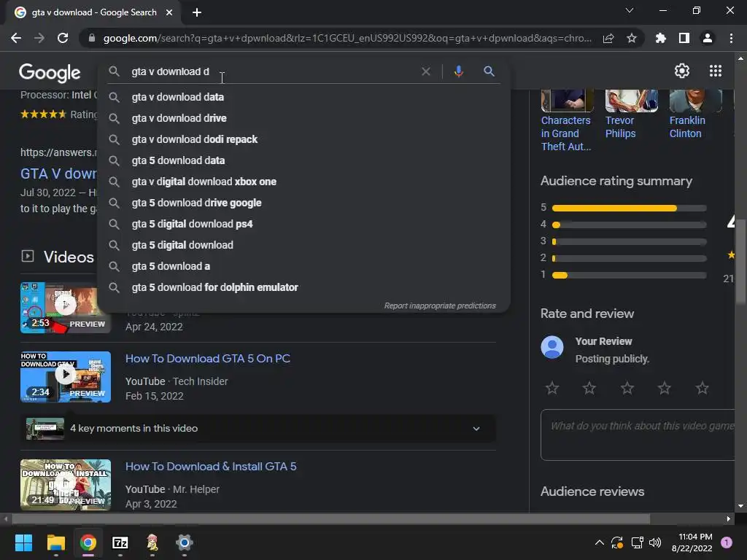The height and width of the screenshot is (560, 747).
Task: Go back to the previous page
Action: [x=16, y=38]
